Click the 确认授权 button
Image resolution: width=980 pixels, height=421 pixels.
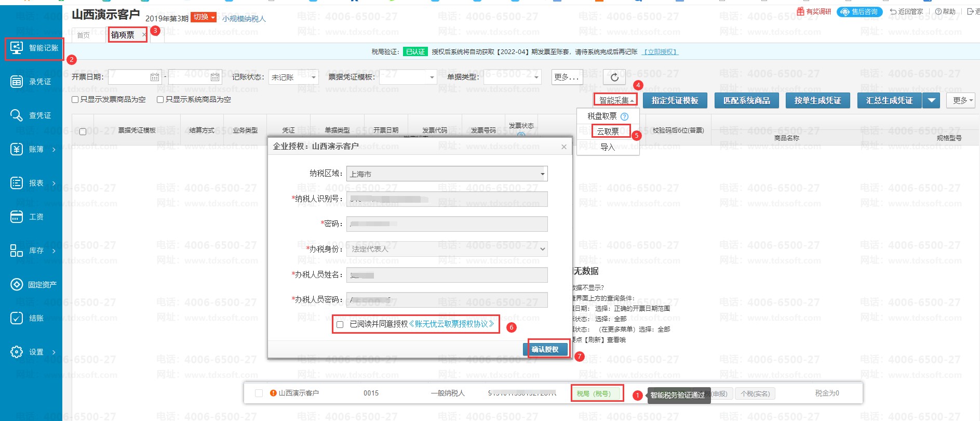(x=545, y=349)
